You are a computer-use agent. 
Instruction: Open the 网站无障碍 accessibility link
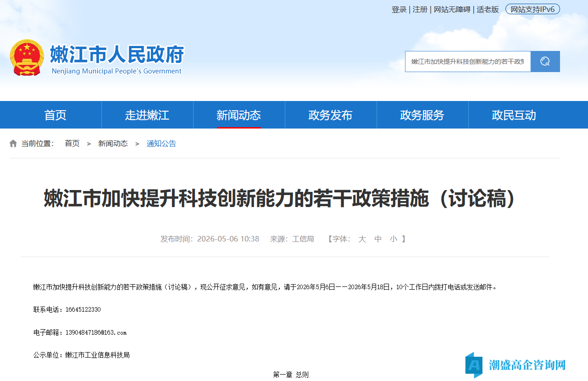click(x=452, y=9)
